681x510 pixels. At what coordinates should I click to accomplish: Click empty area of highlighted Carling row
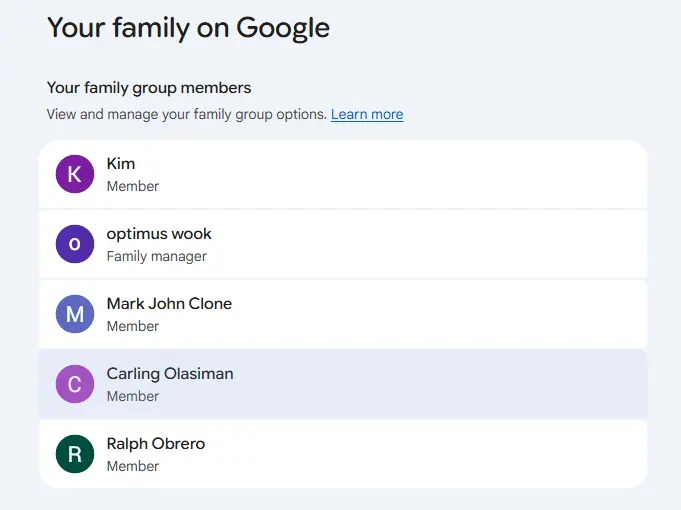tap(434, 384)
